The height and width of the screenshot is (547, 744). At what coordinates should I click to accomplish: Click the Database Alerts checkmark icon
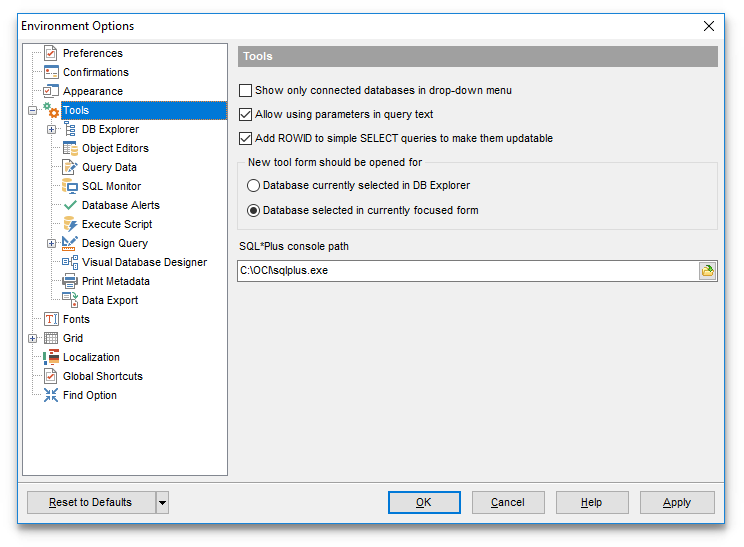pyautogui.click(x=70, y=205)
